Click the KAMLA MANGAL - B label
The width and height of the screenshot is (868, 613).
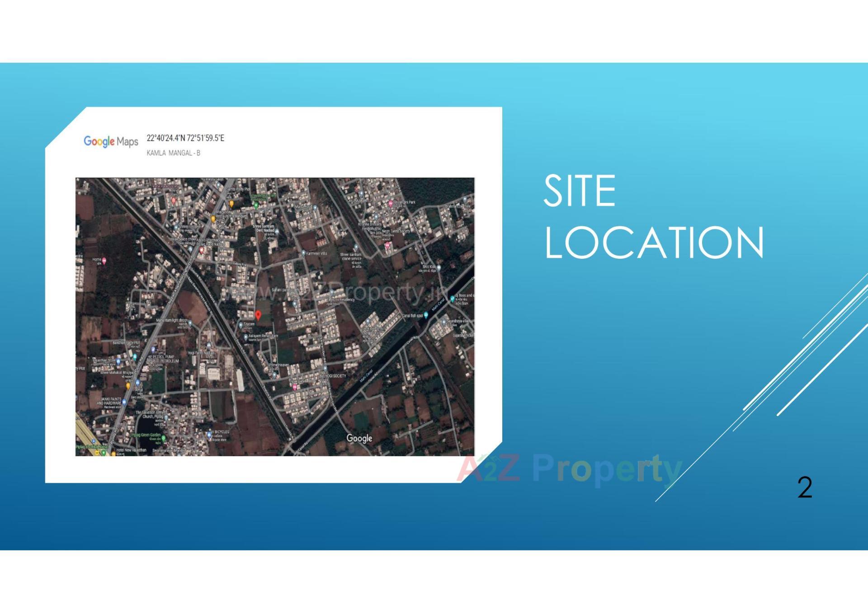click(173, 153)
